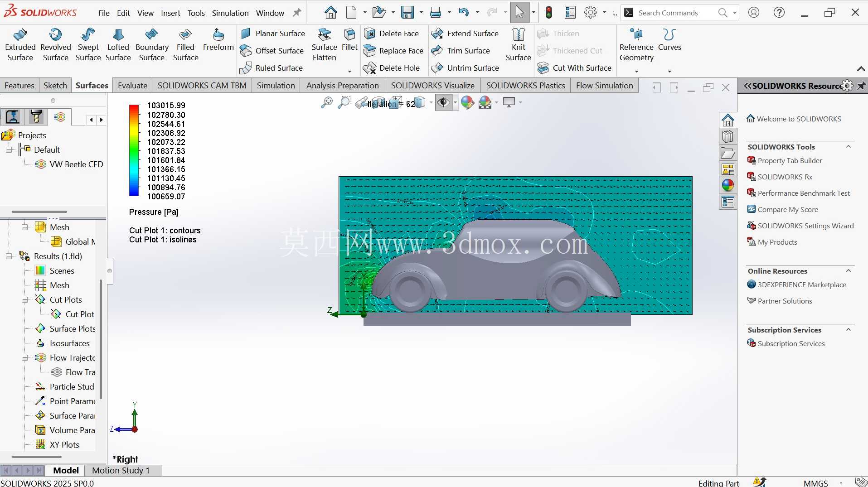Click the Untrim Surface tool
Image resolution: width=868 pixels, height=487 pixels.
(x=466, y=68)
